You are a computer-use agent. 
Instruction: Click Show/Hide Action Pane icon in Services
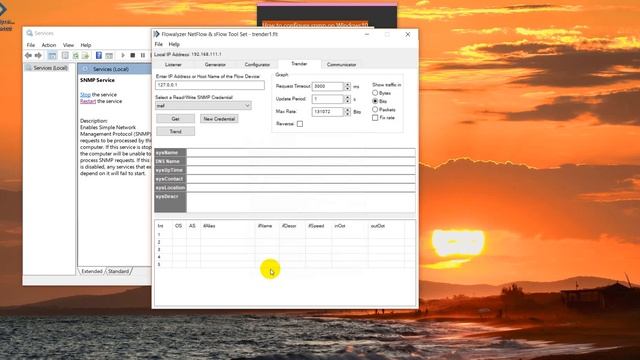coord(109,55)
